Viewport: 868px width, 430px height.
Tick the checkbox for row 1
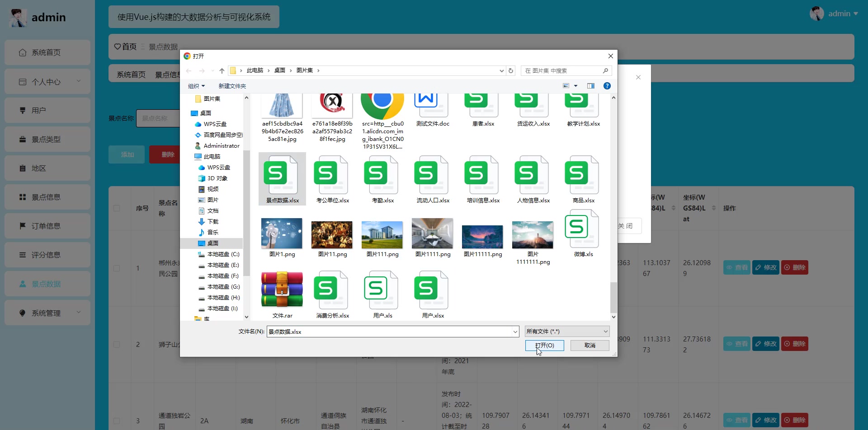click(x=117, y=268)
